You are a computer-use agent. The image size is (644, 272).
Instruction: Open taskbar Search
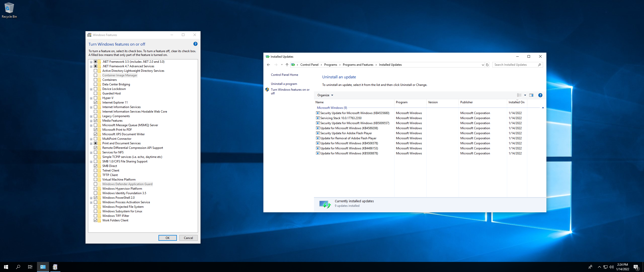[18, 267]
